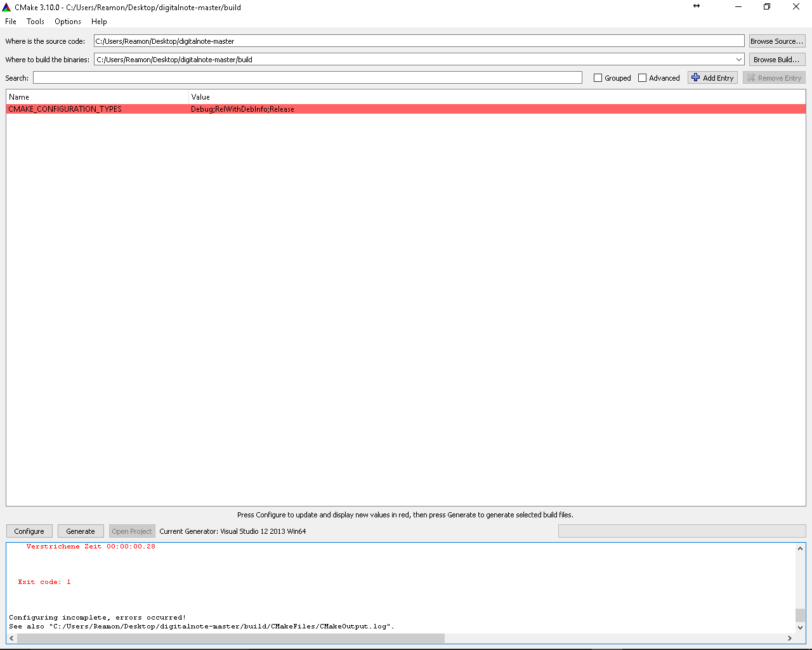Viewport: 812px width, 650px height.
Task: Click the Add Entry button
Action: [712, 78]
